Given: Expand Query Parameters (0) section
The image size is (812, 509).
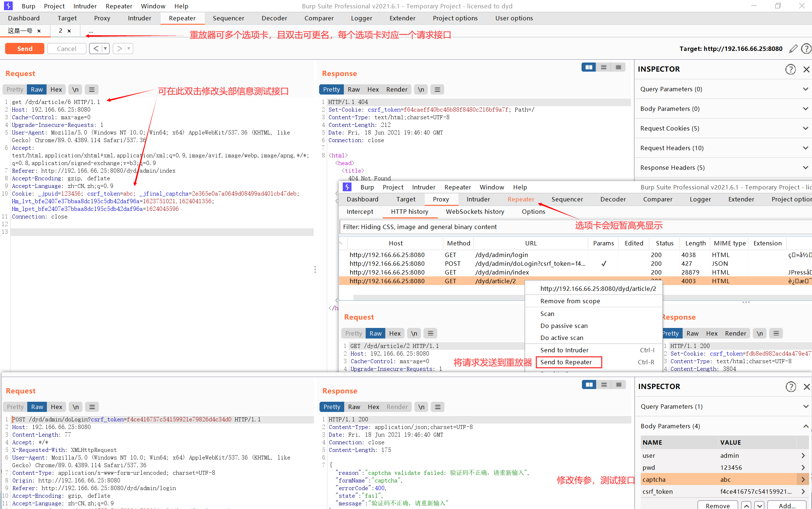Looking at the screenshot, I should tap(723, 89).
